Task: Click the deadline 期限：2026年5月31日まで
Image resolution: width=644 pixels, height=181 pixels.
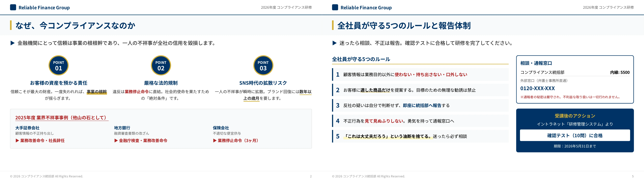Action: [575, 146]
